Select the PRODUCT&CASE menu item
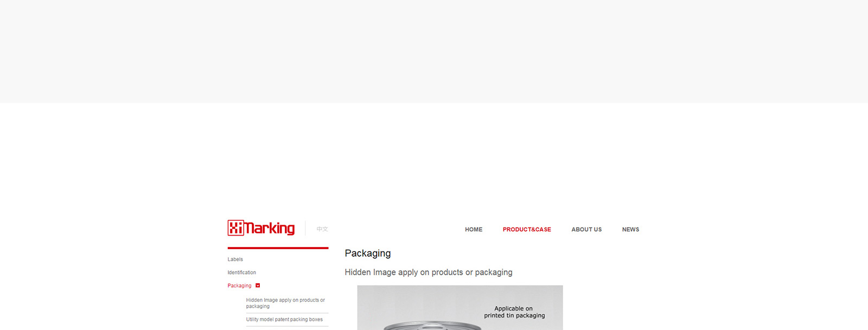 point(527,230)
